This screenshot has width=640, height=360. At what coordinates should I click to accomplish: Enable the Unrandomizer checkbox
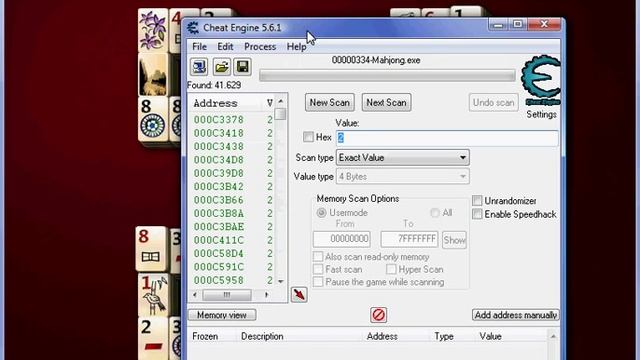(477, 200)
